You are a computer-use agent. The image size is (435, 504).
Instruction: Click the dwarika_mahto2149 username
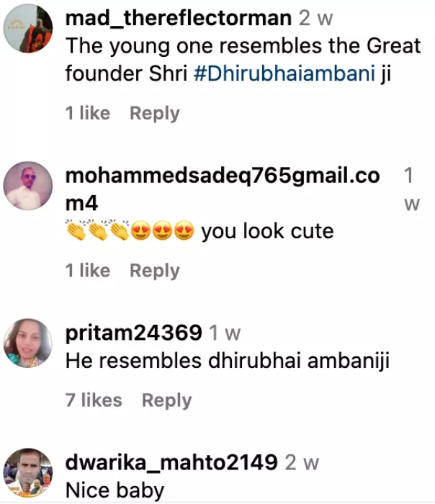tap(171, 463)
